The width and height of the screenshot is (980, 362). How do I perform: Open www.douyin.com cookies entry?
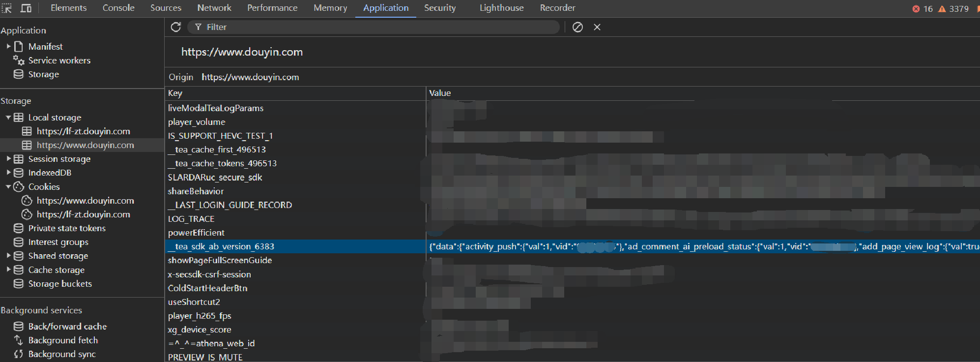(x=85, y=201)
